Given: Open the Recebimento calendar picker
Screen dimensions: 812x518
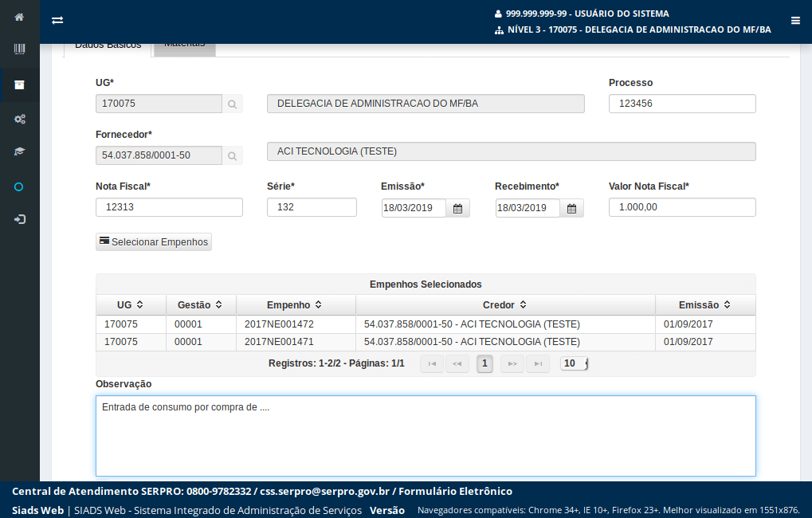Looking at the screenshot, I should 571,208.
